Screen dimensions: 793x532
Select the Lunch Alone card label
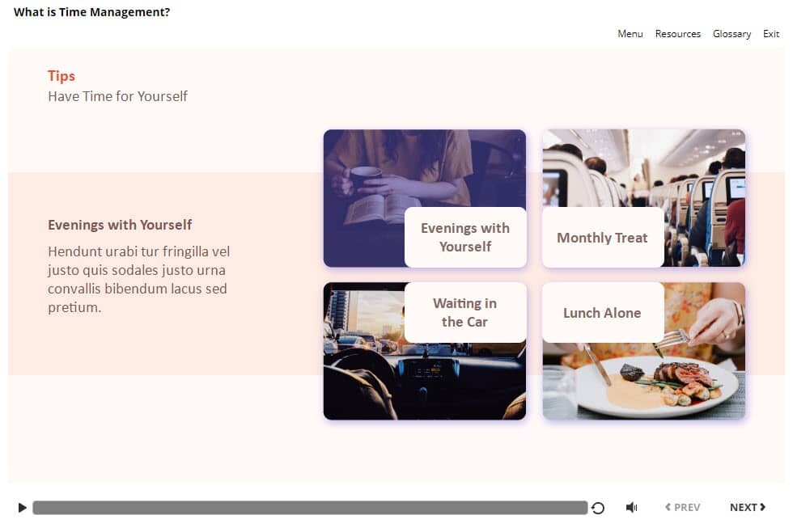(602, 313)
